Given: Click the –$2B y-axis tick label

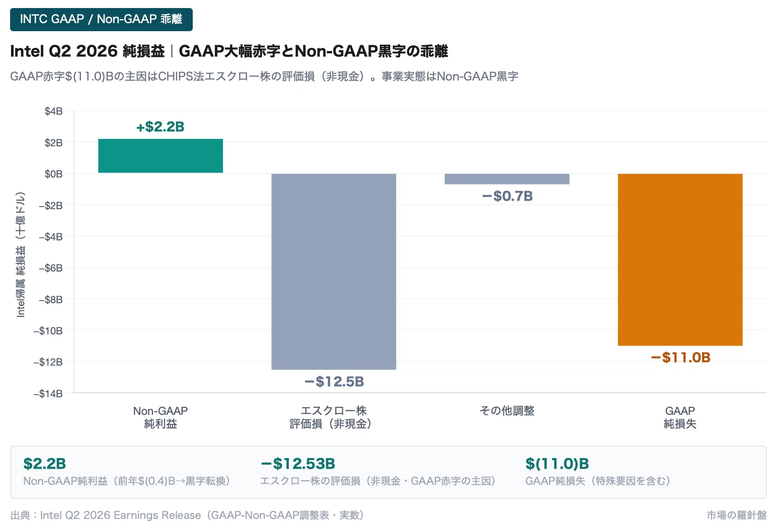Looking at the screenshot, I should (51, 205).
